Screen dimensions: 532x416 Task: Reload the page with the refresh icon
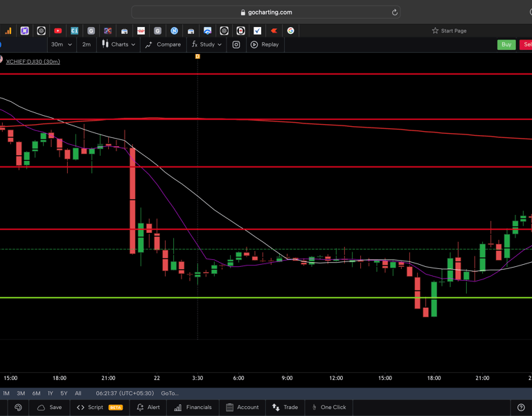click(394, 12)
